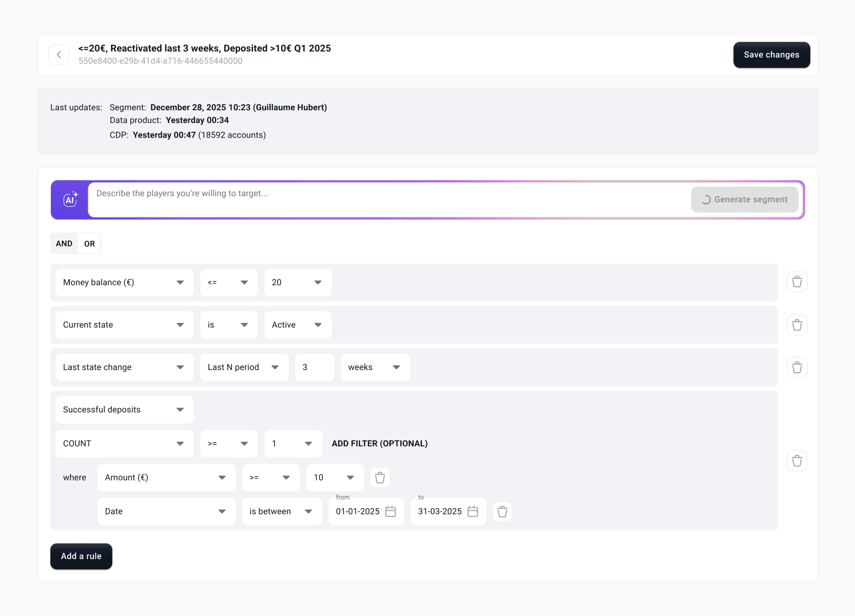Screen dimensions: 855x616
Task: Open the <= operator dropdown
Action: [x=229, y=282]
